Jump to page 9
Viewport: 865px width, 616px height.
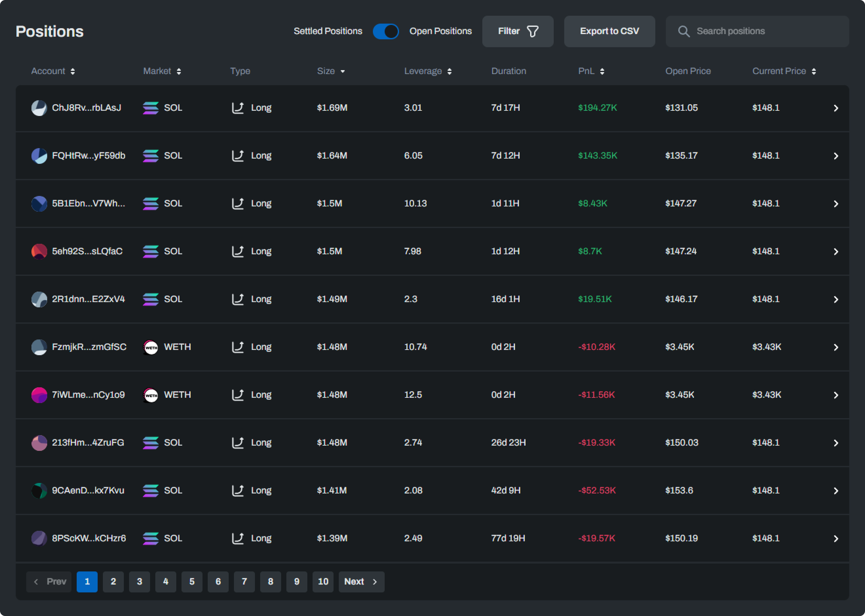pos(297,582)
